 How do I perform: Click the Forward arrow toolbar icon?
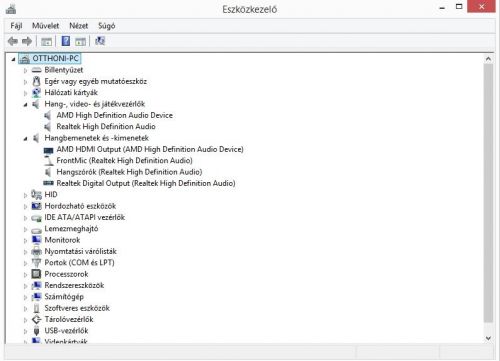[27, 41]
